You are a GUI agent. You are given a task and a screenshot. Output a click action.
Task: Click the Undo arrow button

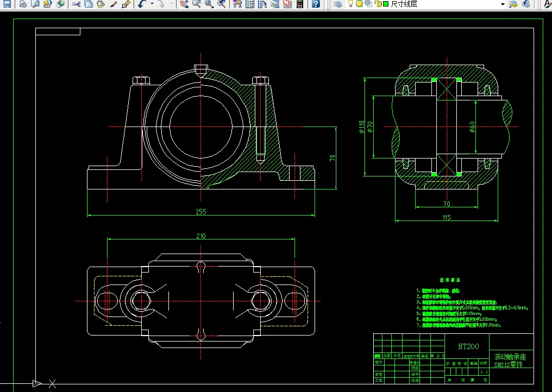point(142,4)
